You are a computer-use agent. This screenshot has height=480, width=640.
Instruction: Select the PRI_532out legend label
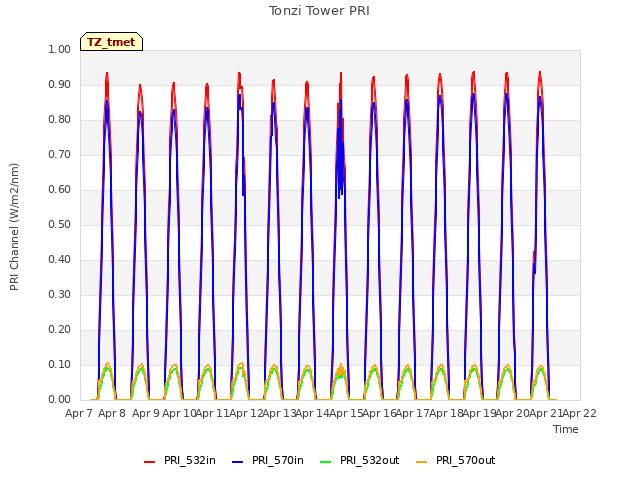[x=369, y=460]
